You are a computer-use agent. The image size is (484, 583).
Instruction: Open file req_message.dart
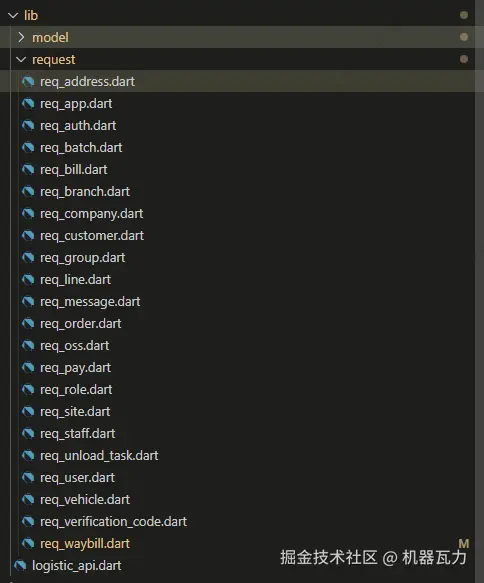[90, 302]
